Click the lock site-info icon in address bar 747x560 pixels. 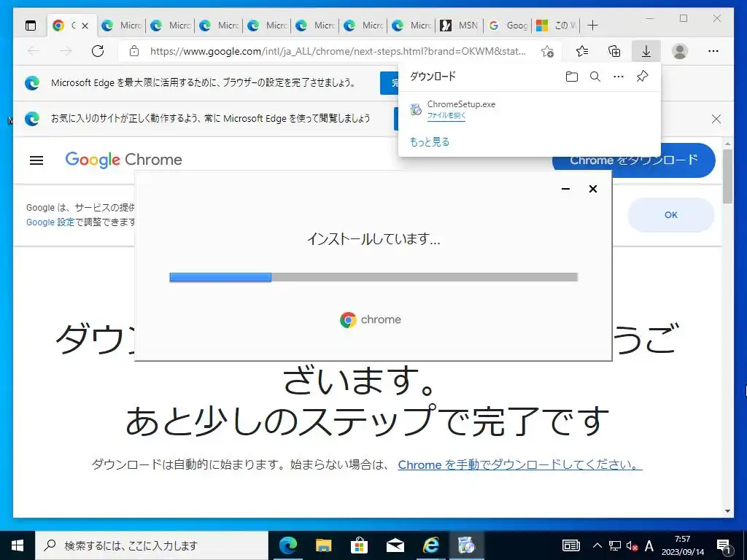point(134,51)
